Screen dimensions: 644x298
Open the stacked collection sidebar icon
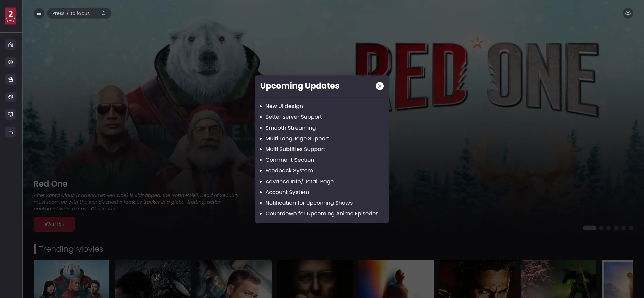tap(11, 132)
